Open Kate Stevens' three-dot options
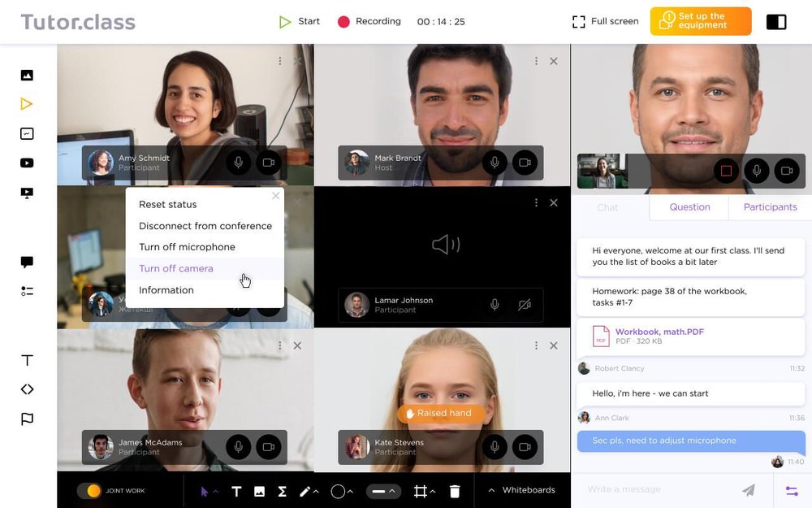The width and height of the screenshot is (812, 508). click(536, 345)
